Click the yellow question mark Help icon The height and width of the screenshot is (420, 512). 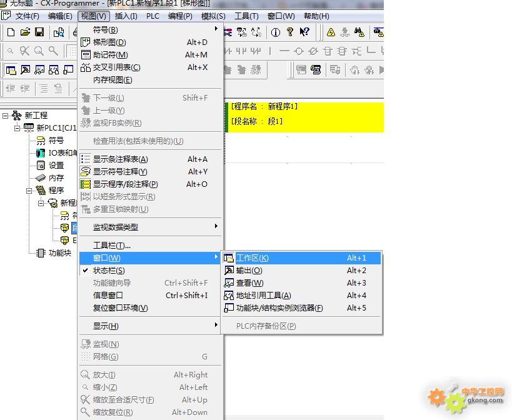tap(289, 32)
